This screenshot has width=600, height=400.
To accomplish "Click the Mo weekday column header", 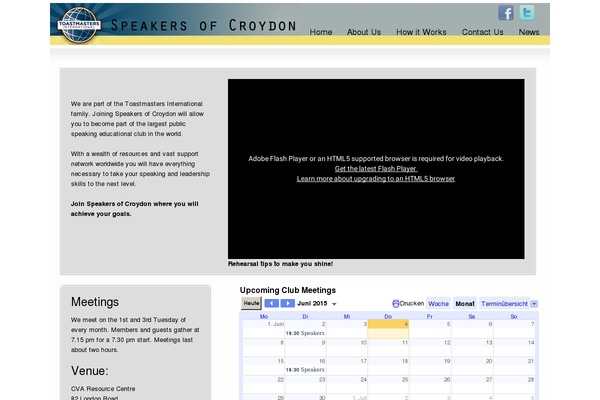I will click(x=264, y=317).
